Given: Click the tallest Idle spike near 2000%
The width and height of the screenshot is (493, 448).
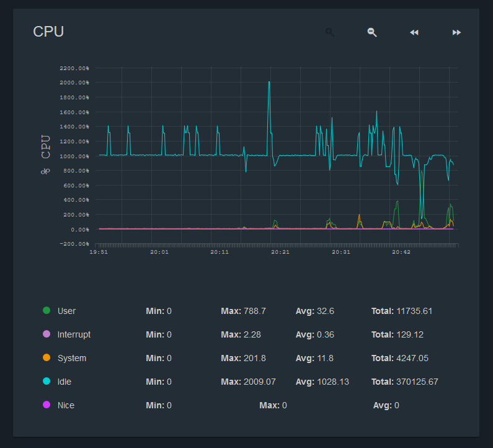Looking at the screenshot, I should 269,83.
